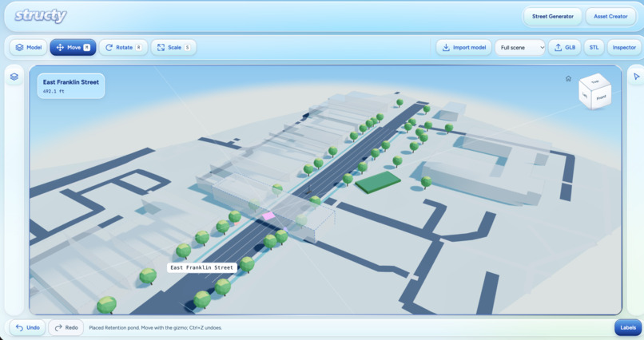Open the Inspector panel
Screen dimensions: 644x340
tap(624, 48)
